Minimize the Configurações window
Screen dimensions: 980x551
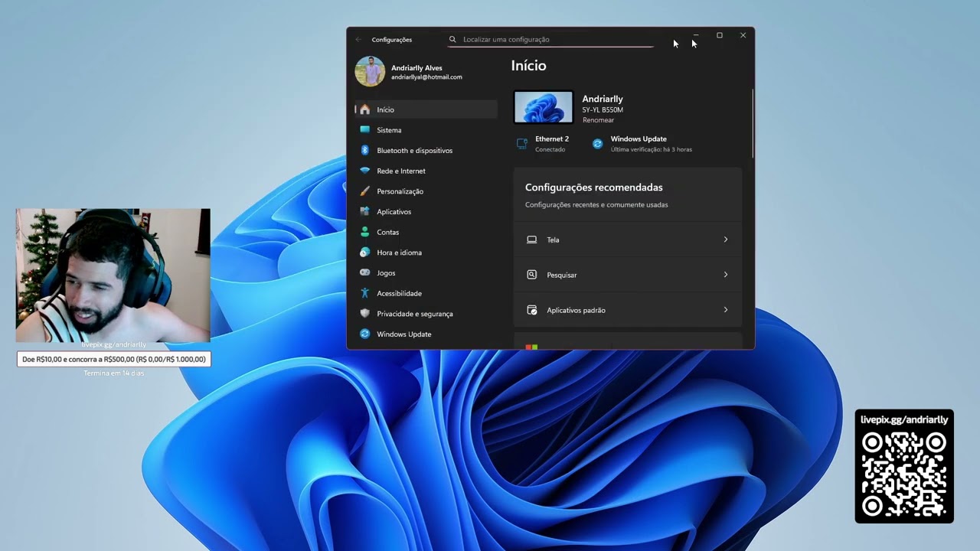pyautogui.click(x=696, y=35)
